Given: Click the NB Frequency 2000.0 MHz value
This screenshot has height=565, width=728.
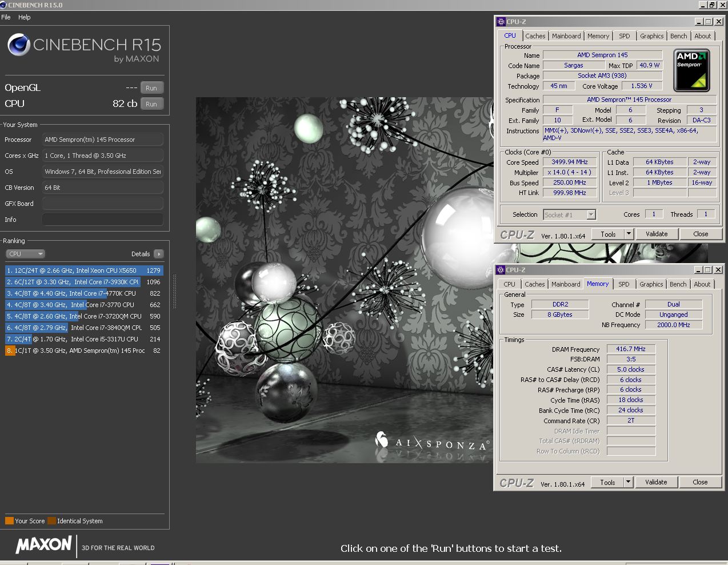Looking at the screenshot, I should click(x=674, y=325).
